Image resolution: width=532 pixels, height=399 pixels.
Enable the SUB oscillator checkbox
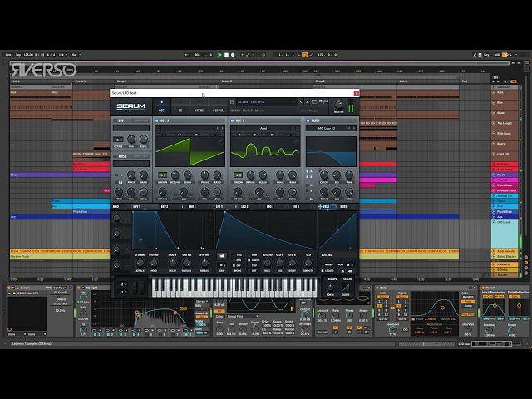point(115,121)
